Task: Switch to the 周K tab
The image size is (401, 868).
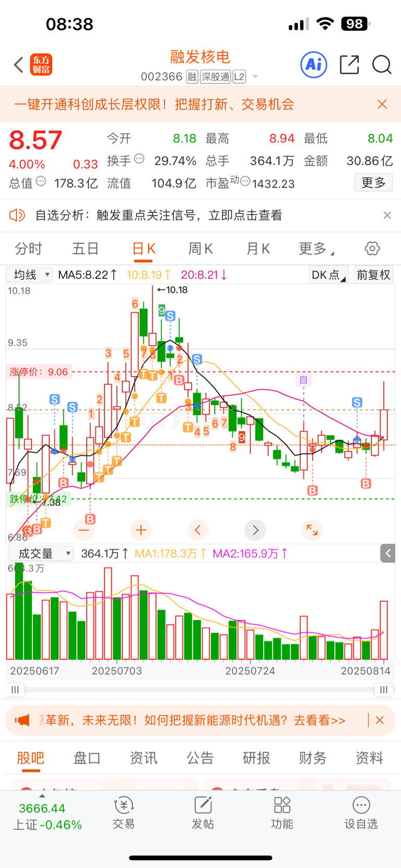Action: point(200,249)
